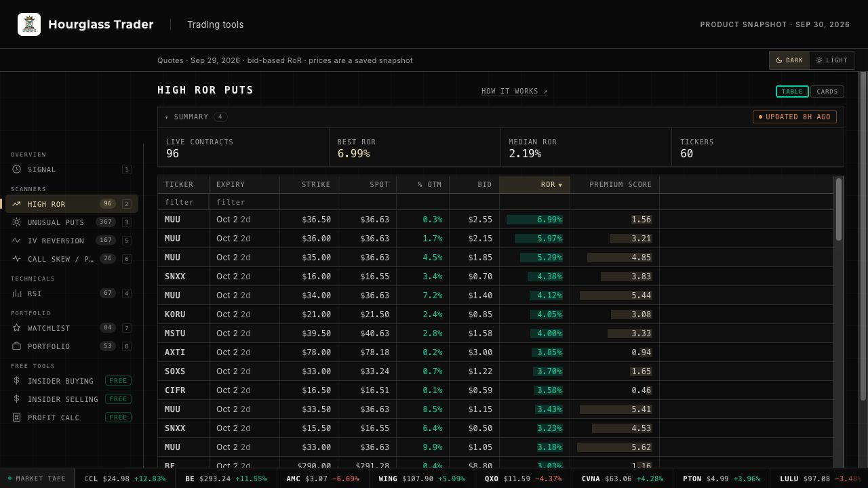Open Unusual Puts sun icon

click(16, 222)
